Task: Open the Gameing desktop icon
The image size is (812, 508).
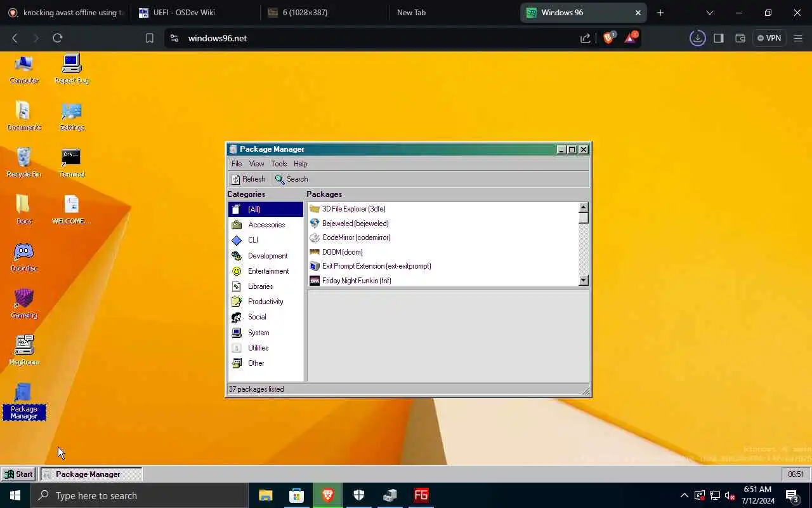Action: tap(24, 304)
